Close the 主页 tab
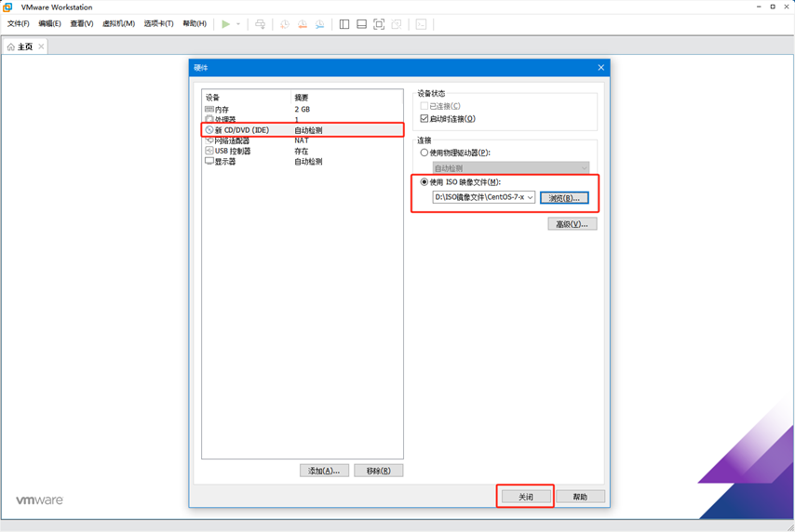 [41, 47]
